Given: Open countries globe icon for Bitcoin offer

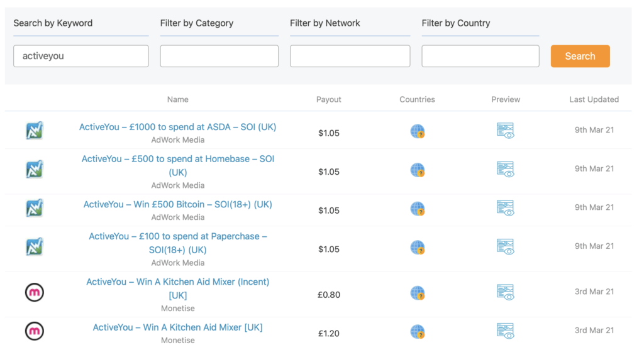Looking at the screenshot, I should pos(418,209).
